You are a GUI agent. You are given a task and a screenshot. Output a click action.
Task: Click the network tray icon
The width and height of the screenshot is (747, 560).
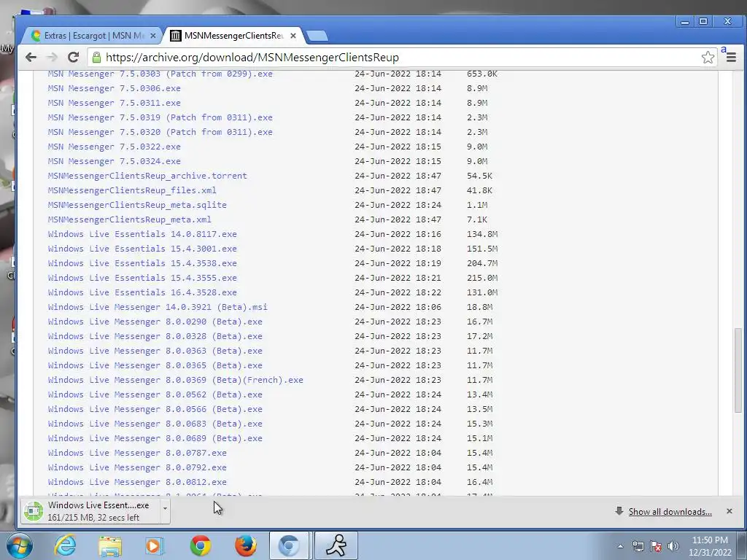(638, 546)
